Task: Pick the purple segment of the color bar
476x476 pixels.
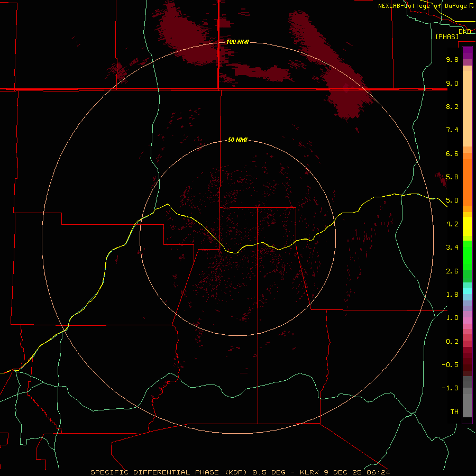Action: (467, 53)
